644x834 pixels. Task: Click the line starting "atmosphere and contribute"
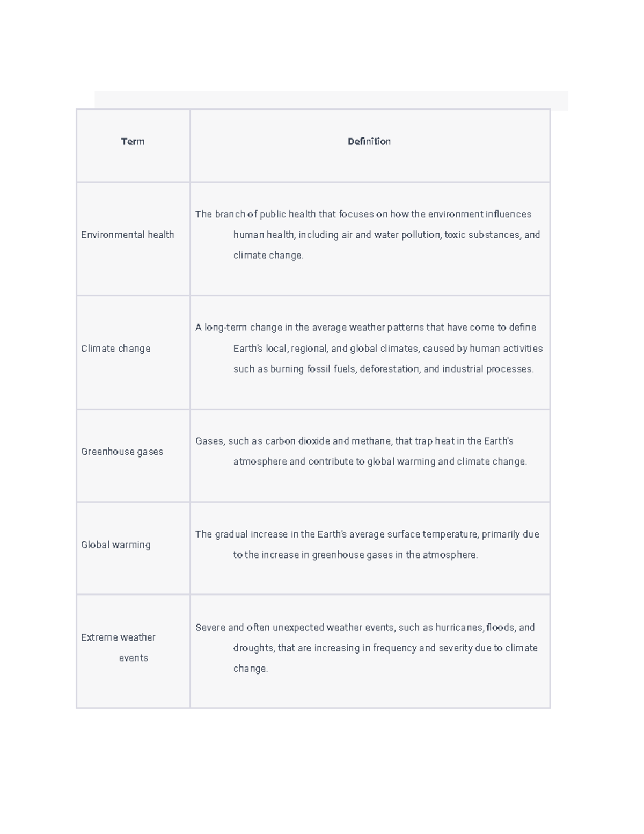pos(380,461)
